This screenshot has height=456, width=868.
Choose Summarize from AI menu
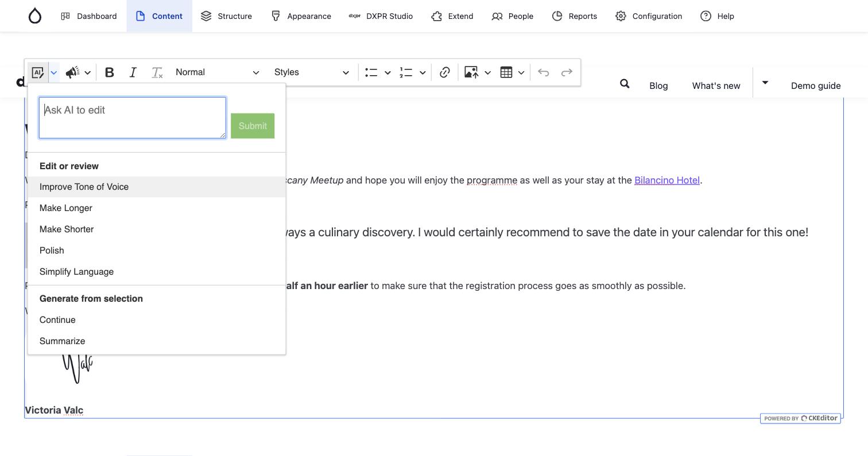tap(157, 341)
